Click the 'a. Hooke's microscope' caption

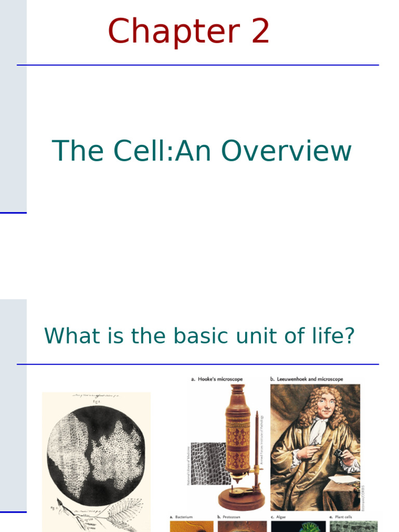(x=217, y=379)
